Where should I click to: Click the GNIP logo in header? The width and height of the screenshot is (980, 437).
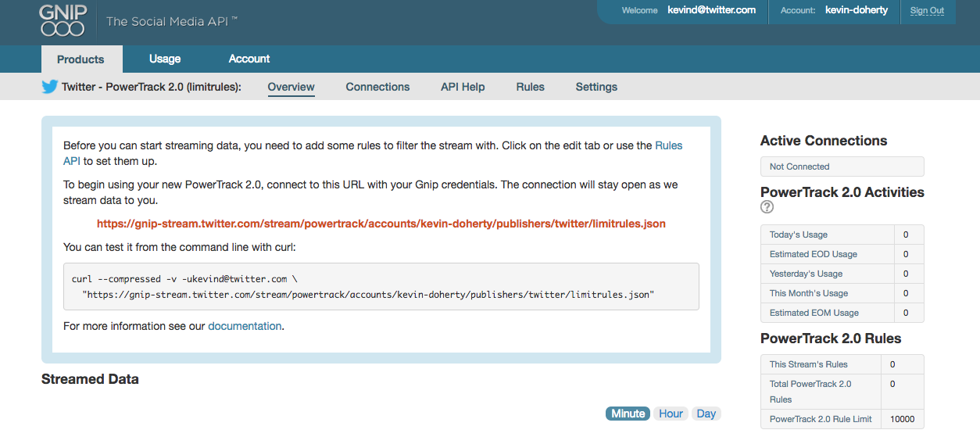point(63,20)
